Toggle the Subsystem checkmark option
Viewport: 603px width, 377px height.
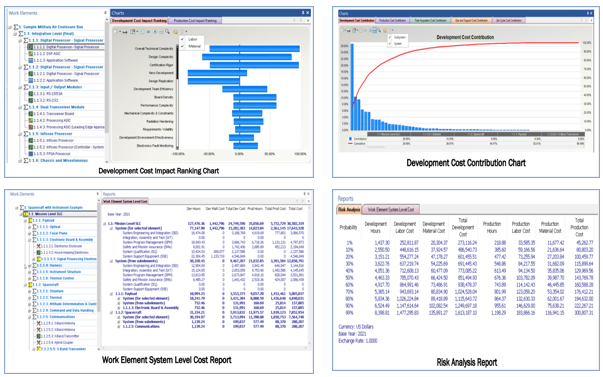pyautogui.click(x=390, y=37)
